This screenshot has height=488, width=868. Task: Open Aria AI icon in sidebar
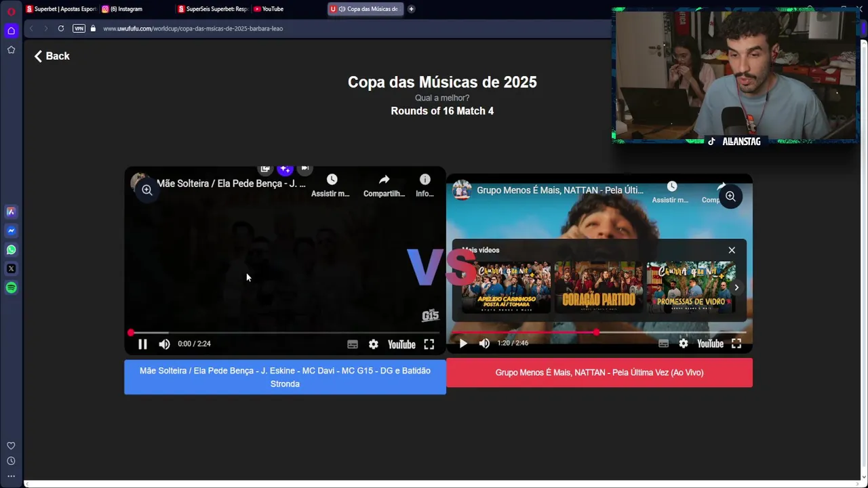click(x=11, y=211)
